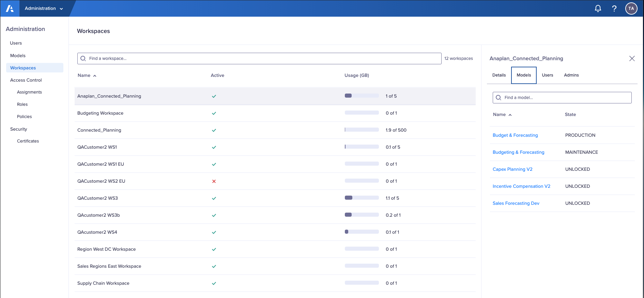Image resolution: width=644 pixels, height=298 pixels.
Task: Open Assignments in the sidebar
Action: 29,92
